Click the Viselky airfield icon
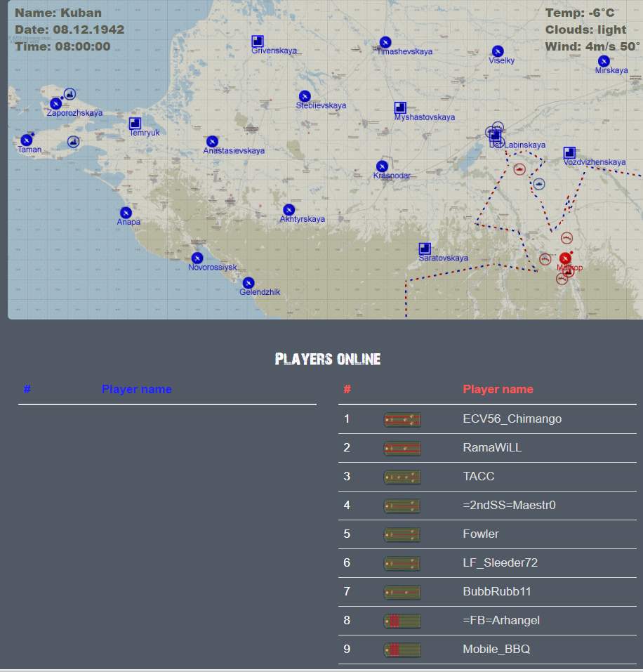643x672 pixels. point(498,51)
